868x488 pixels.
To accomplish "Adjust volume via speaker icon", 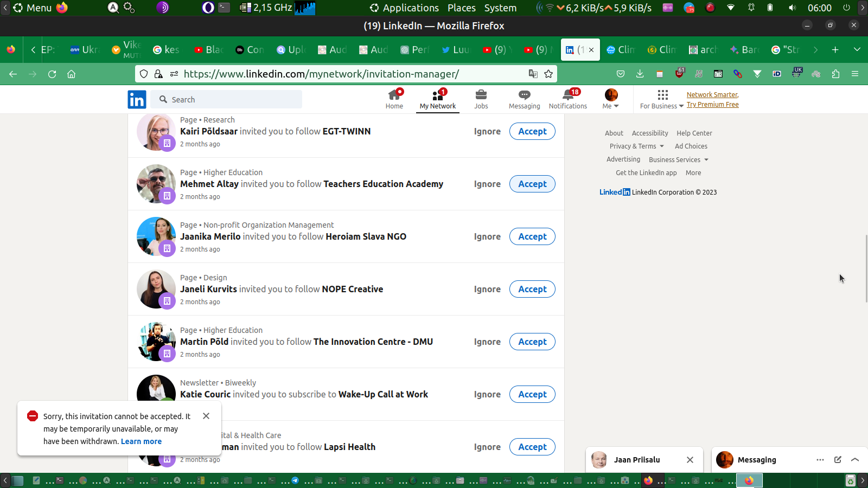I will [792, 8].
